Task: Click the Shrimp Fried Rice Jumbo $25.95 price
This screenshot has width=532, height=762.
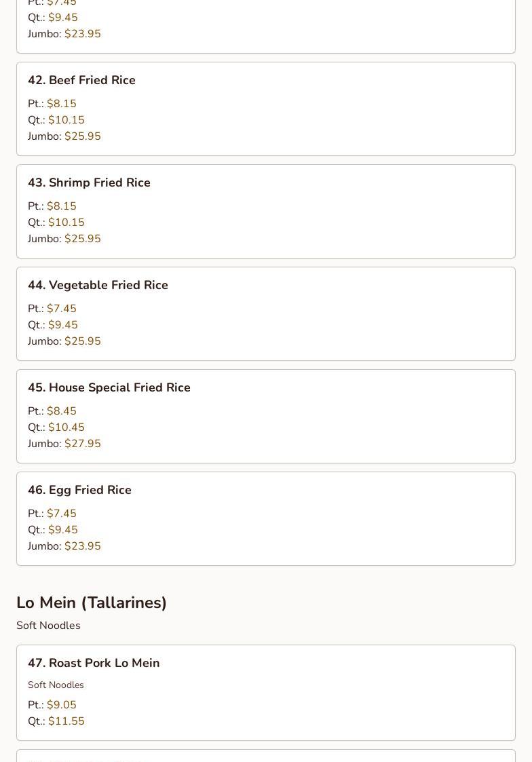Action: click(83, 239)
